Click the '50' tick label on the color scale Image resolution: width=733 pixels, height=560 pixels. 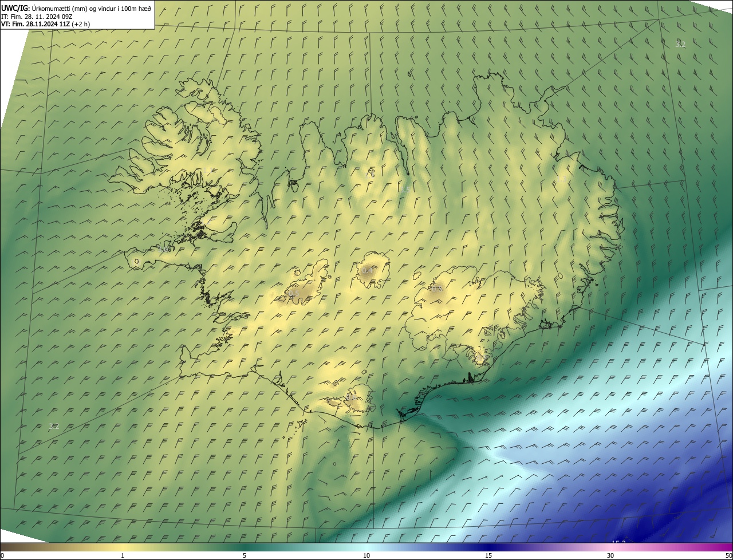coord(728,555)
